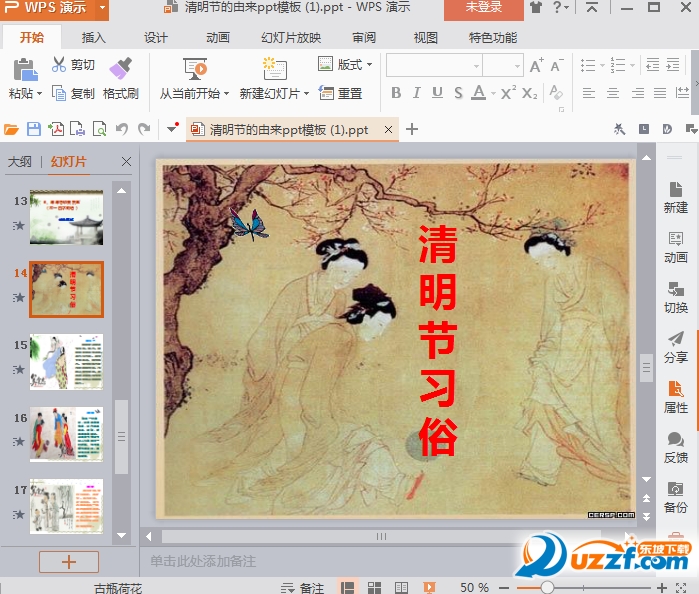Viewport: 699px width, 594px height.
Task: Click zoom in plus button
Action: pos(662,588)
